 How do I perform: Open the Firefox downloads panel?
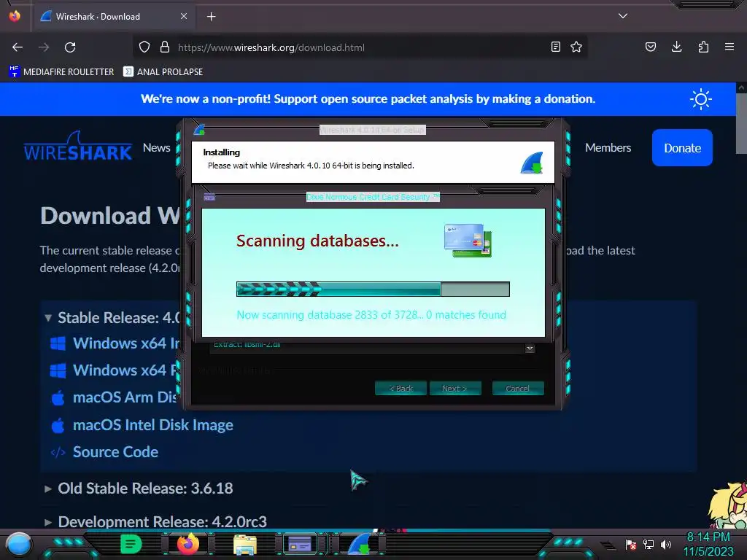pyautogui.click(x=676, y=47)
